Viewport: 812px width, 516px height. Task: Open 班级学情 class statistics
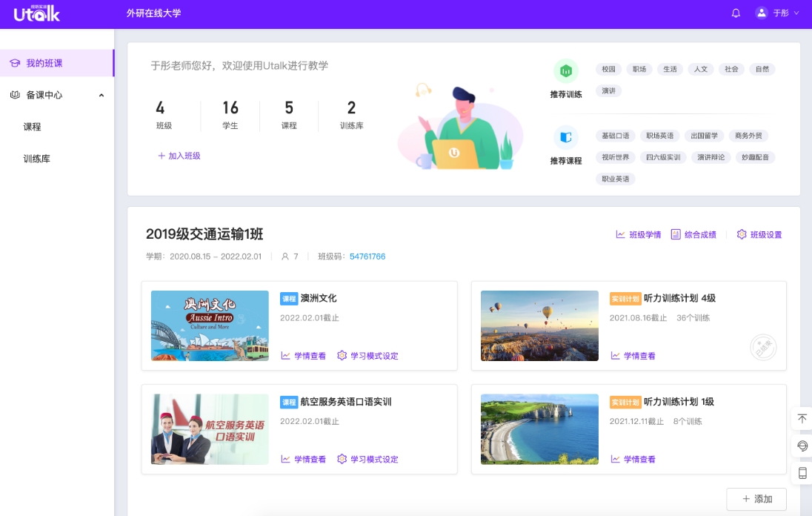pyautogui.click(x=638, y=235)
